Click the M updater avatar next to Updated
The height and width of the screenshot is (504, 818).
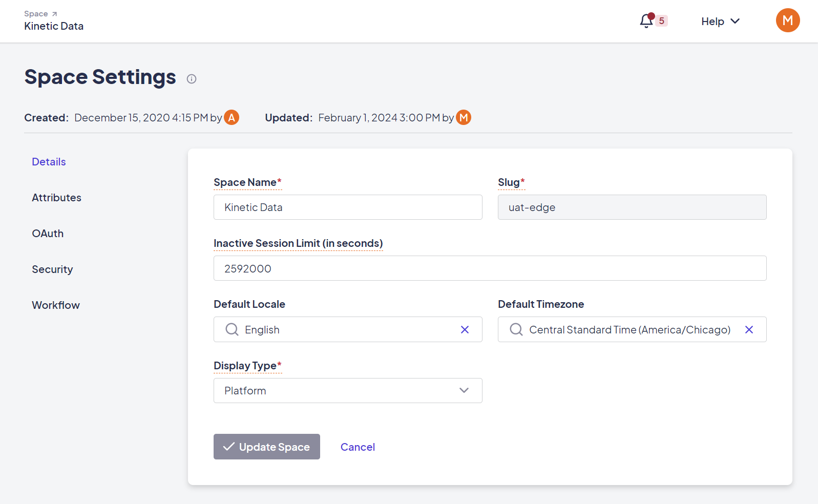coord(464,117)
